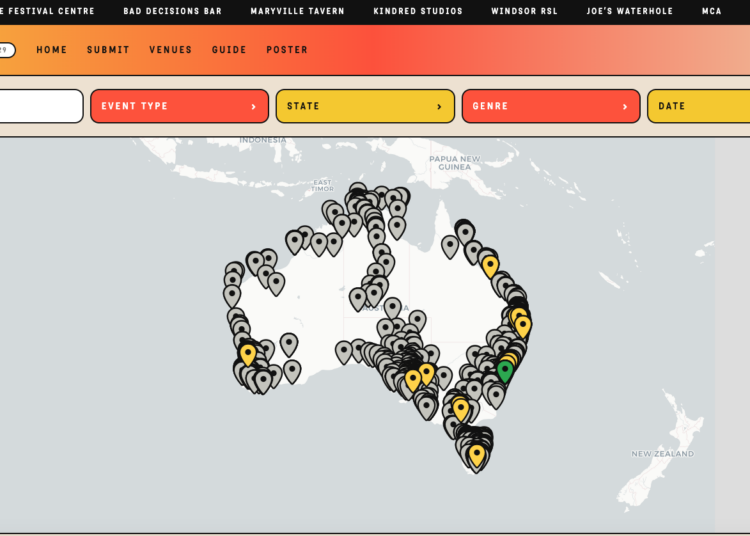Open the EVENT TYPE filter dropdown
750x536 pixels.
[179, 106]
